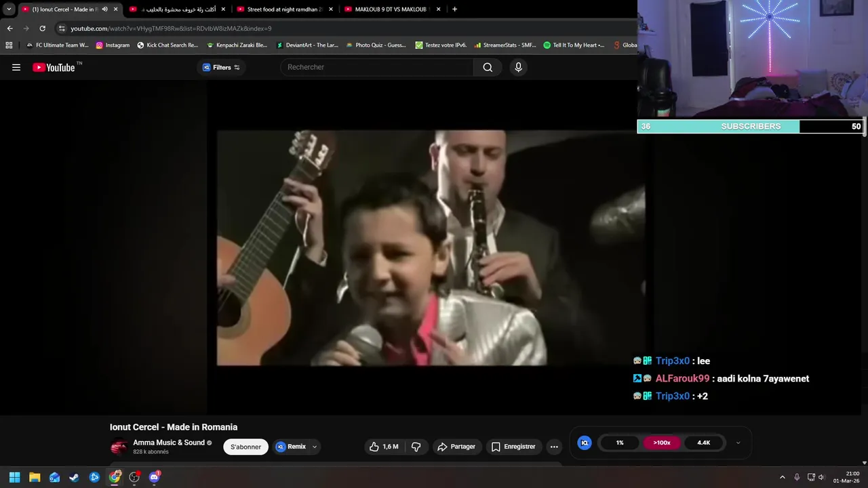Click the 828 k abonnés subscriber count

coord(151,452)
